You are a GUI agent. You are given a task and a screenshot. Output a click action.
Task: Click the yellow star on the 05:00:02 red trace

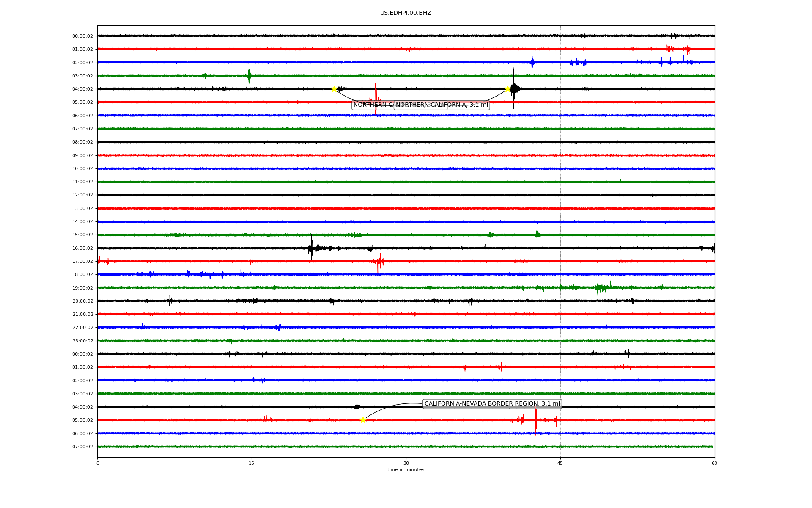tap(363, 420)
